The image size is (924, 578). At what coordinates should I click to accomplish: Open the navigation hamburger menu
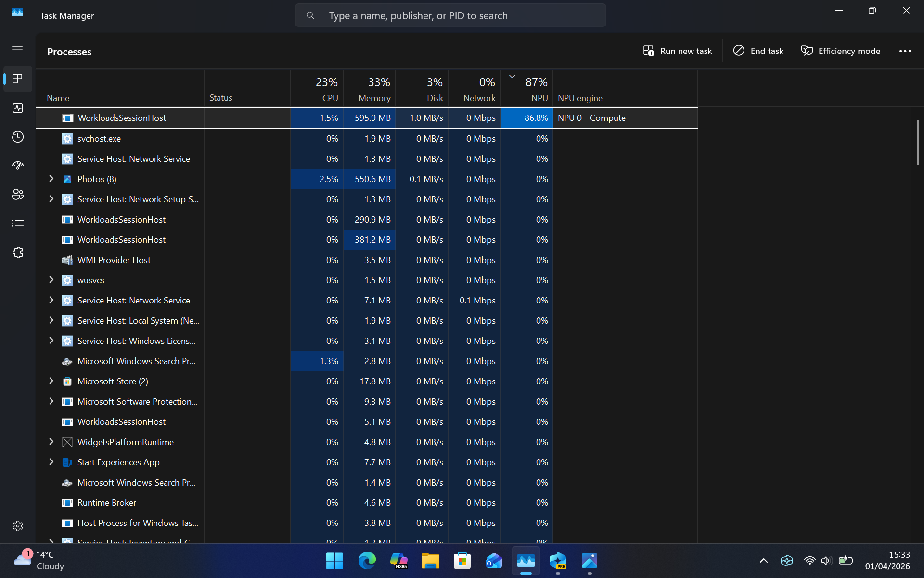17,50
